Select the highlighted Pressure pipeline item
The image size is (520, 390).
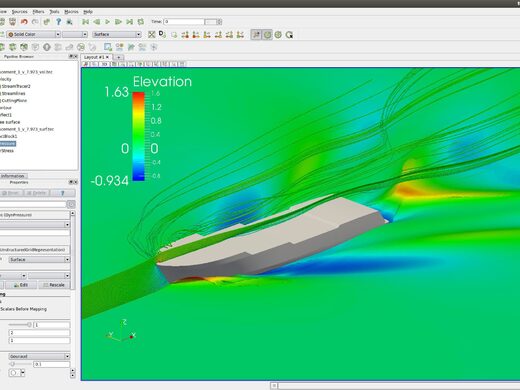click(x=8, y=144)
